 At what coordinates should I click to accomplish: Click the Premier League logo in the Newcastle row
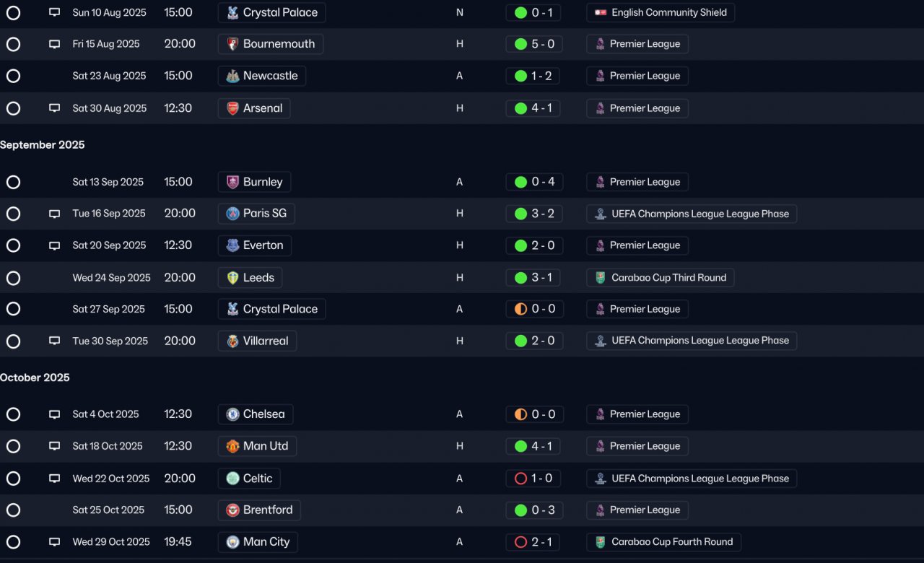tap(600, 76)
